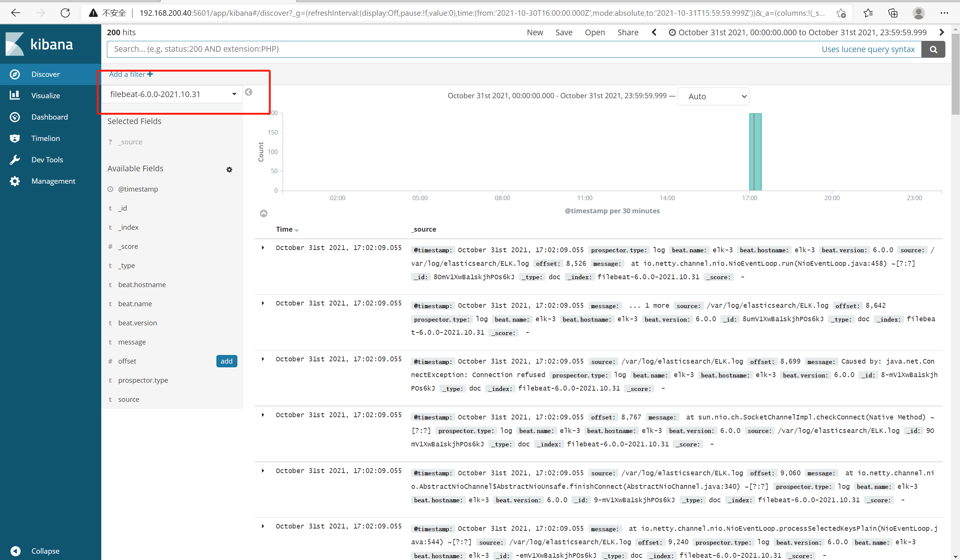This screenshot has height=560, width=960.
Task: Select the beat.version field
Action: point(138,323)
